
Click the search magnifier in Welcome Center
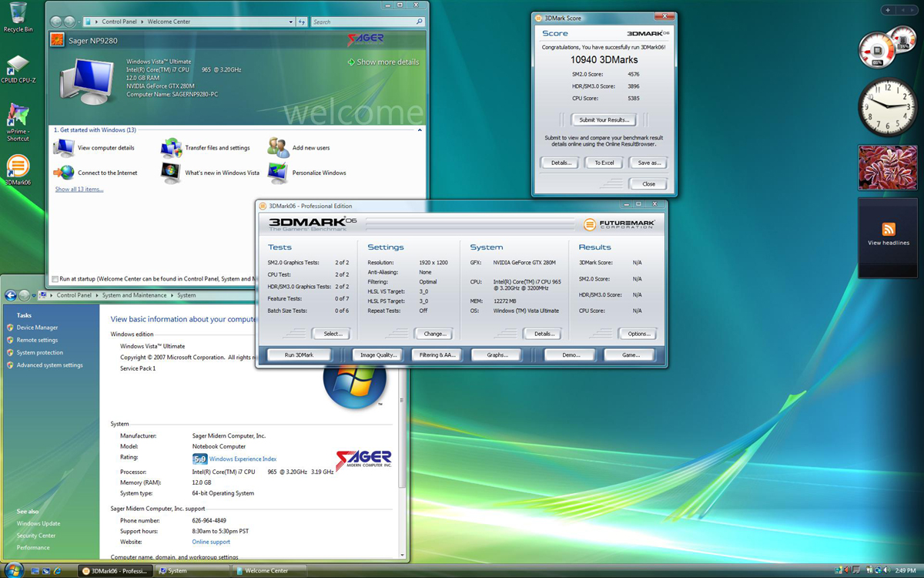click(419, 22)
